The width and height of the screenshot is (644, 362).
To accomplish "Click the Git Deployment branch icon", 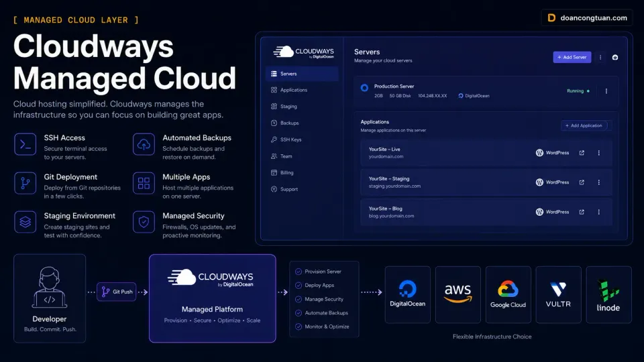I will pos(25,183).
